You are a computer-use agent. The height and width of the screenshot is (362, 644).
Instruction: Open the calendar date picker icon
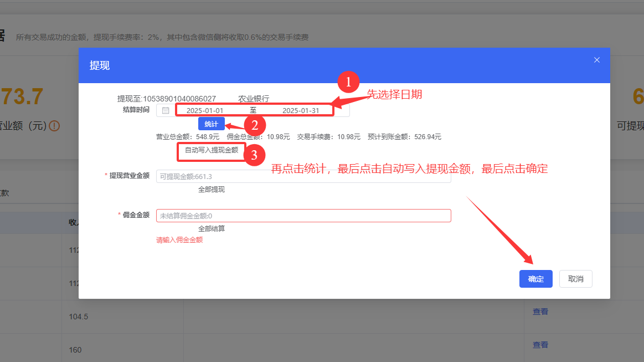point(165,110)
